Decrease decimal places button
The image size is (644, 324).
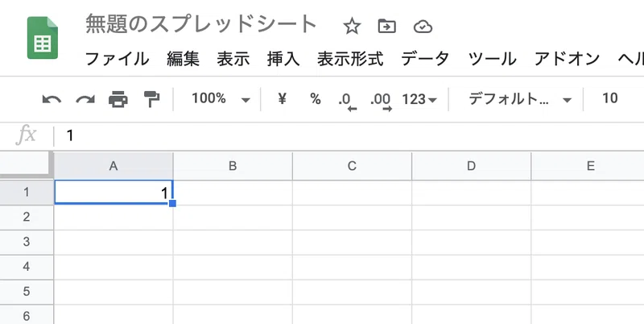pyautogui.click(x=348, y=101)
